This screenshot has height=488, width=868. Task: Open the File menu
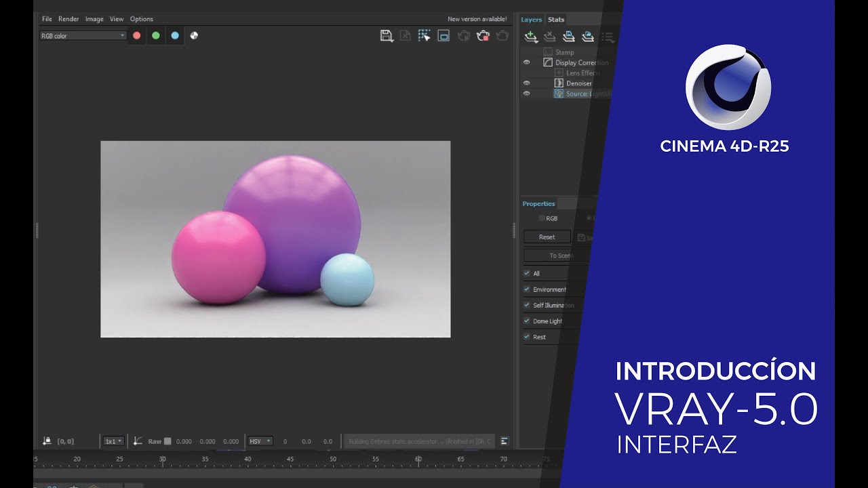coord(47,19)
